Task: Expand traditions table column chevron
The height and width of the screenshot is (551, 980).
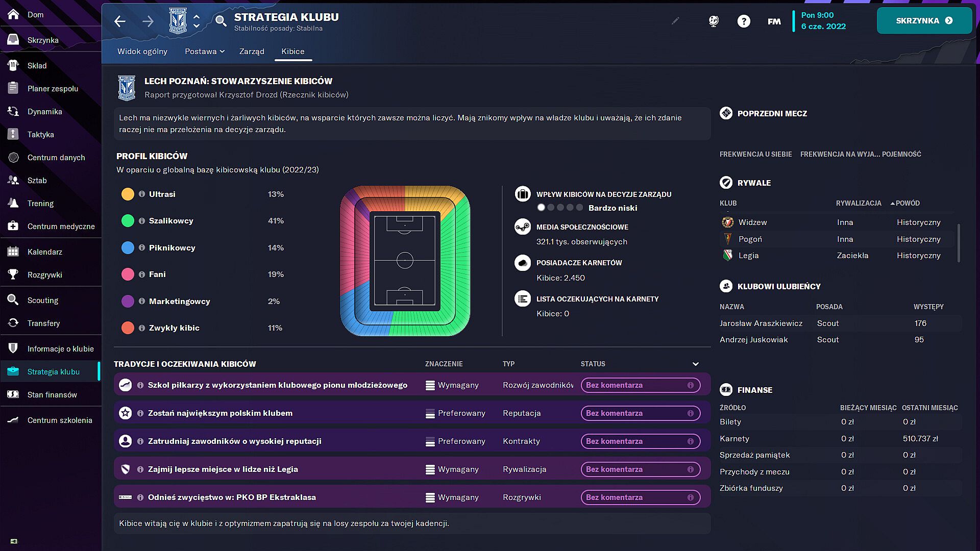Action: (695, 364)
